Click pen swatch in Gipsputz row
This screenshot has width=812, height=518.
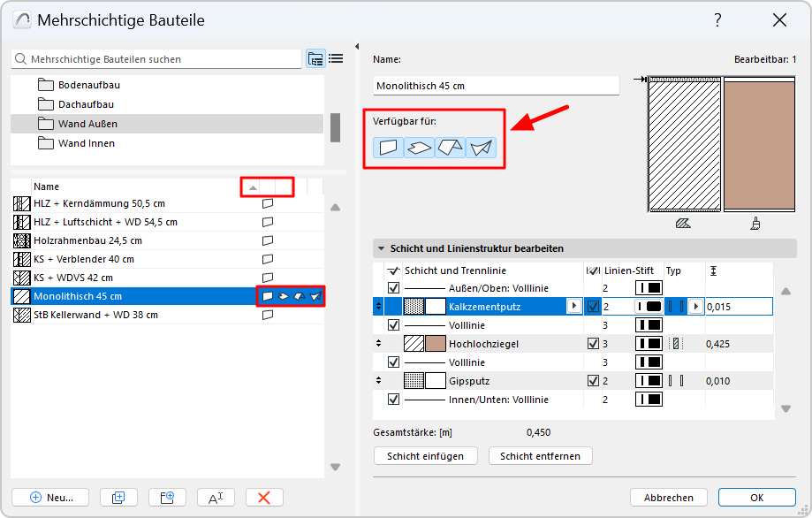pos(649,381)
